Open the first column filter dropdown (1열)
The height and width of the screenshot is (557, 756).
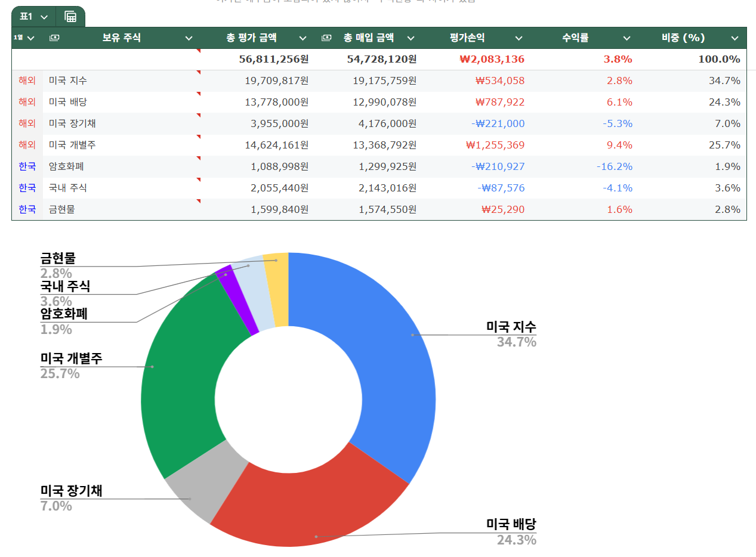coord(31,38)
